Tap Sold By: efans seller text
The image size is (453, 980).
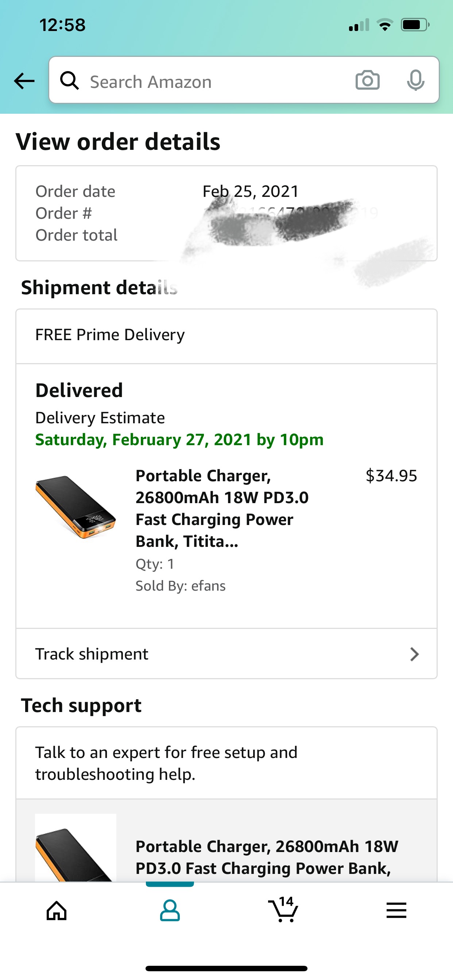[181, 586]
